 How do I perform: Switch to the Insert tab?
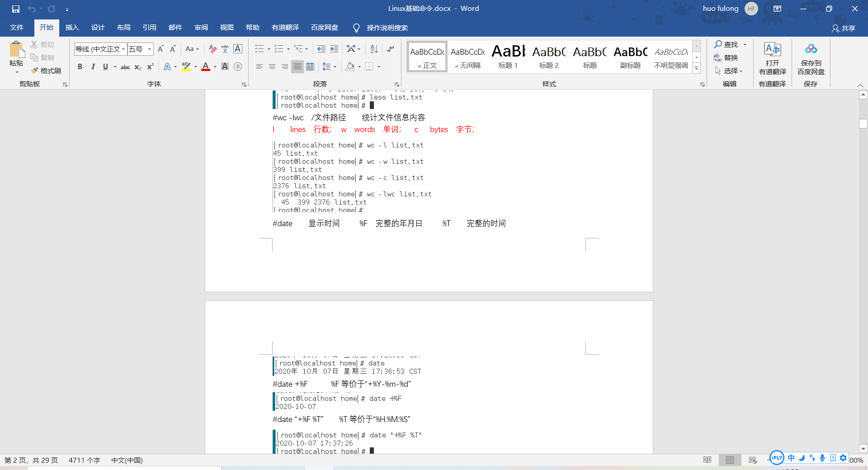point(72,28)
